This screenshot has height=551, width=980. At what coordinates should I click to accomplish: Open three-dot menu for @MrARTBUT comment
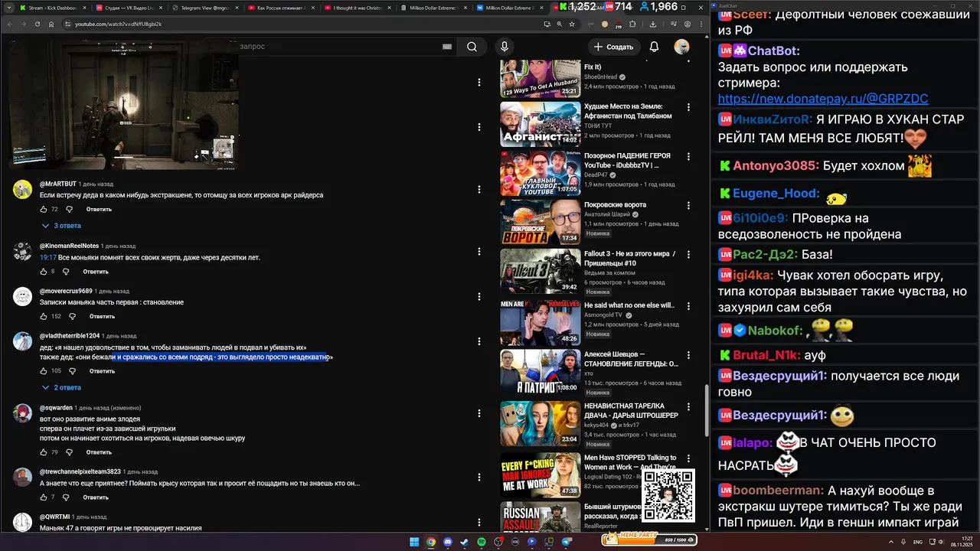coord(479,190)
